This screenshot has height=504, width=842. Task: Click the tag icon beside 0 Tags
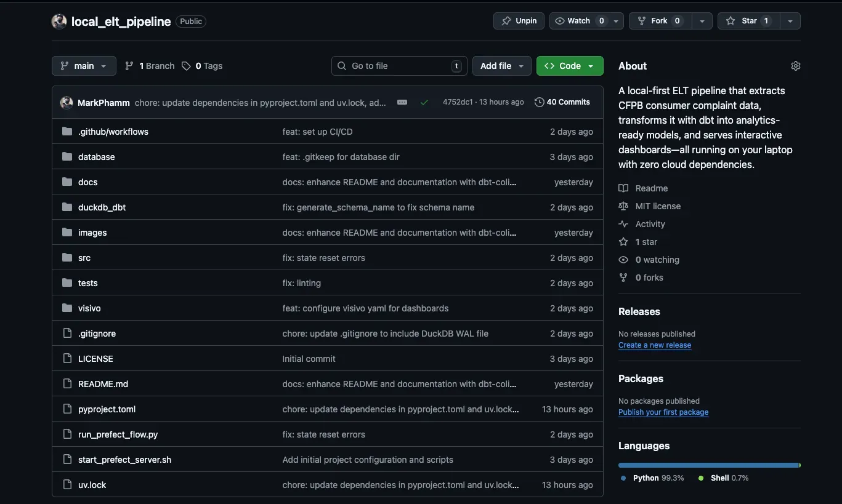coord(187,66)
